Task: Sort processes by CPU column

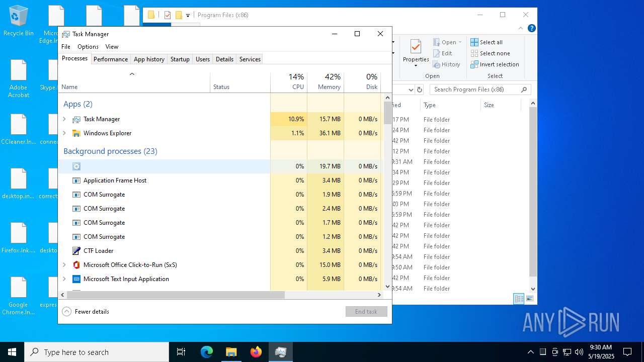Action: coord(289,81)
